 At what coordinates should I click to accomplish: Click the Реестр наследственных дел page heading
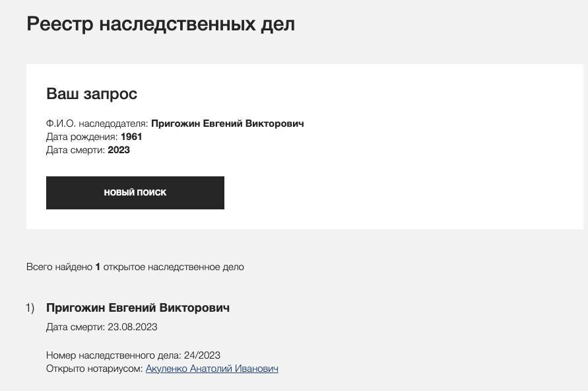(x=160, y=24)
